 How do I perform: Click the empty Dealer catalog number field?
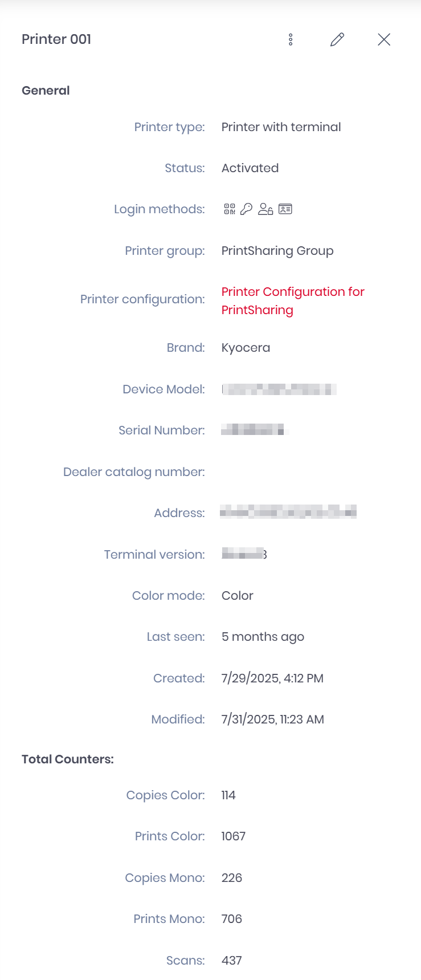point(256,471)
